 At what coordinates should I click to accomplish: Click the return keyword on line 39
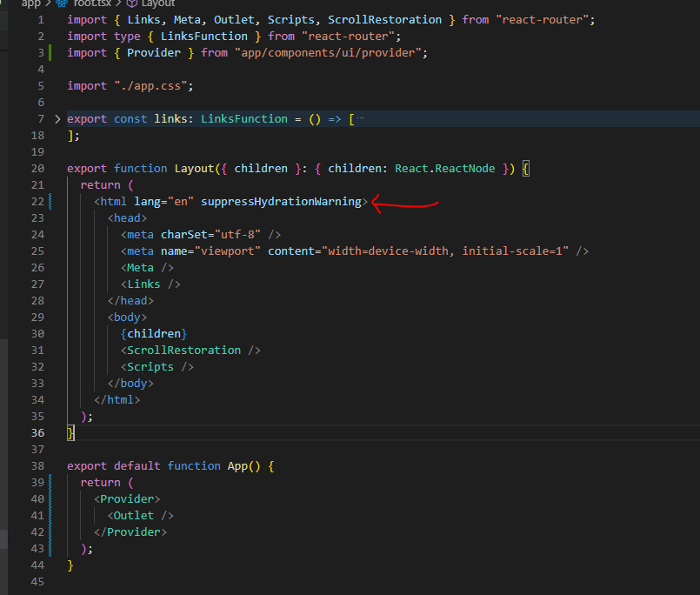click(x=101, y=483)
